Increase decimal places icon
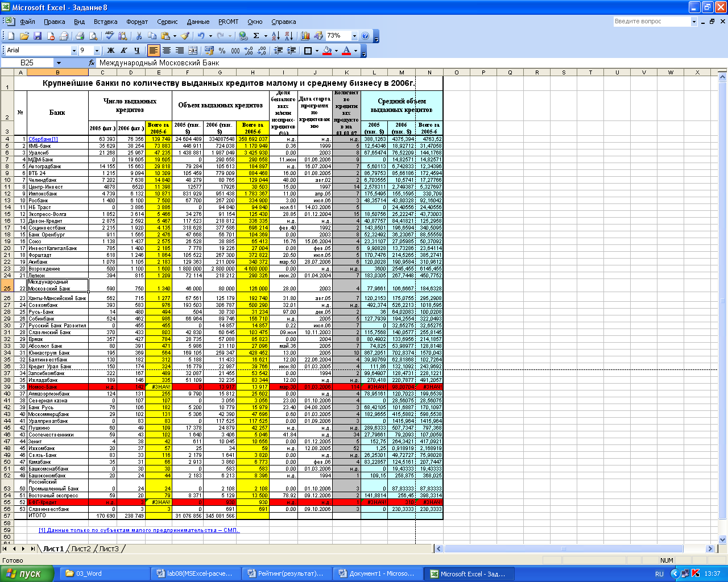Viewport: 728px width, 582px height. pyautogui.click(x=249, y=51)
